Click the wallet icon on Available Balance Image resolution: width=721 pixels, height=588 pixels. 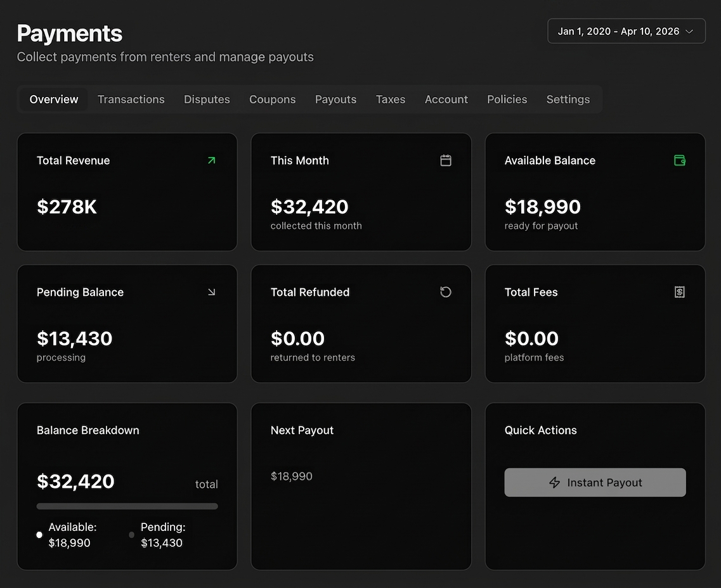[680, 160]
